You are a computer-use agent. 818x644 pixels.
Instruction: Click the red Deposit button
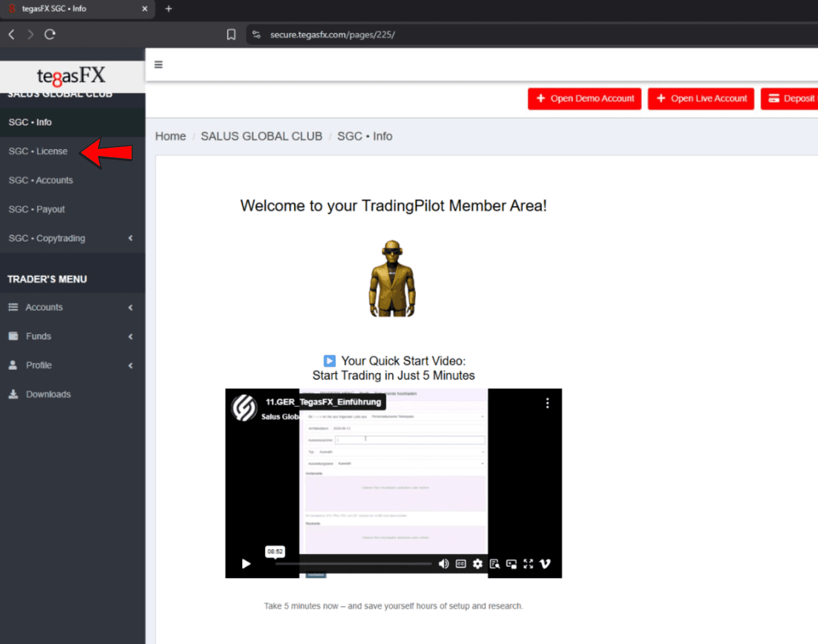pos(790,99)
